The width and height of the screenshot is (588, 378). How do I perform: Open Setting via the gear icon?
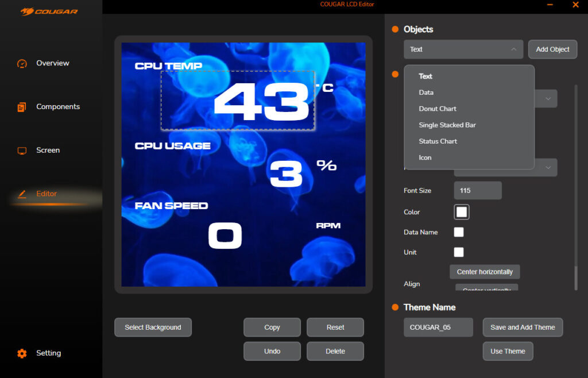(22, 353)
